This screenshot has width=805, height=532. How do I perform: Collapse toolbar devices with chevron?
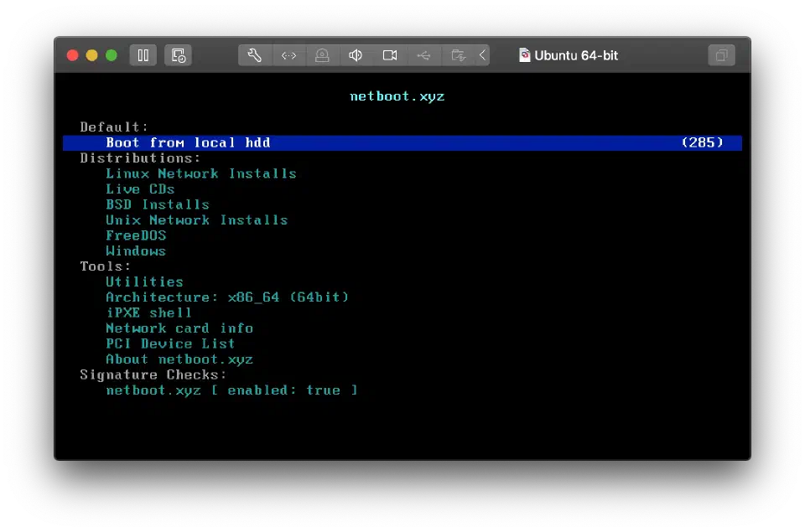[483, 55]
